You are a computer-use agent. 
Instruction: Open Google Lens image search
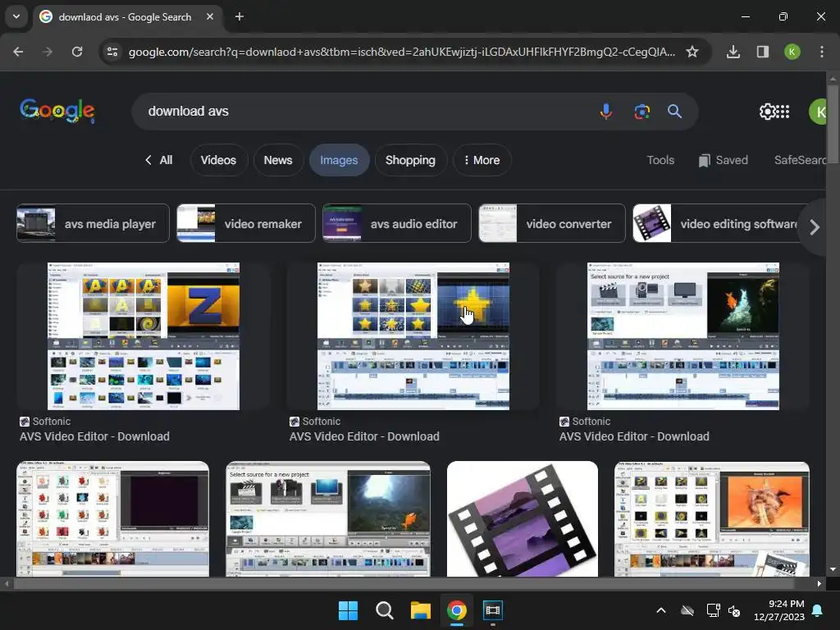coord(641,112)
